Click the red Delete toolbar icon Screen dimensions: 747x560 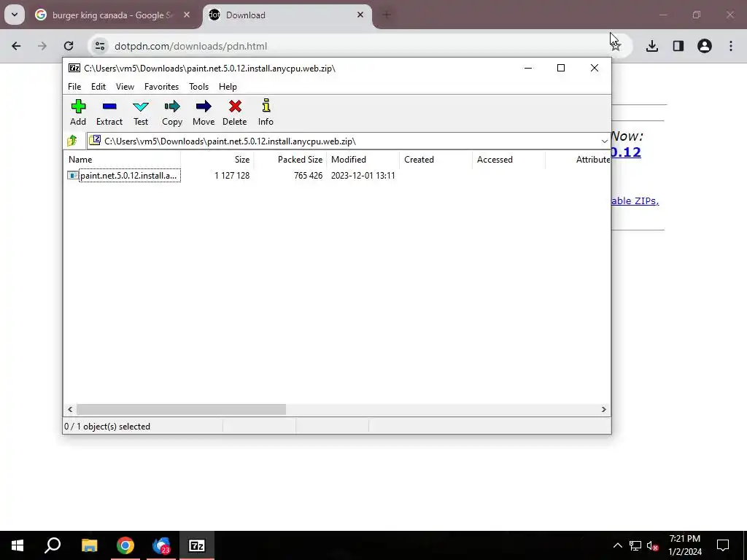point(235,112)
